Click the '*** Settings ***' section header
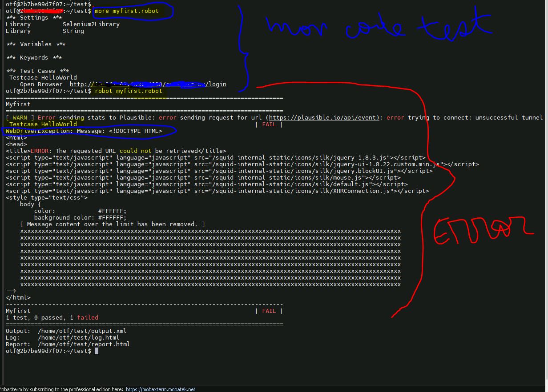The height and width of the screenshot is (392, 548). (34, 18)
